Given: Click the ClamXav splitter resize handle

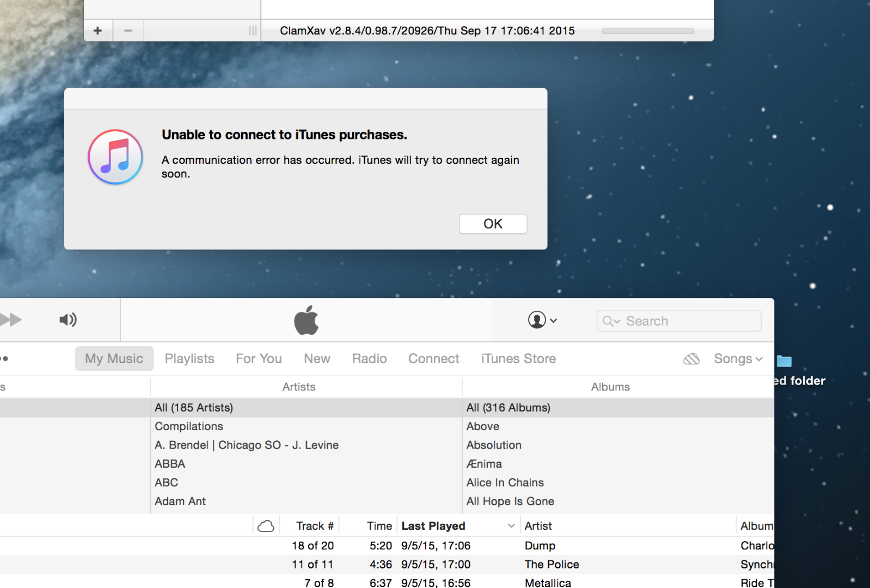Looking at the screenshot, I should point(253,30).
